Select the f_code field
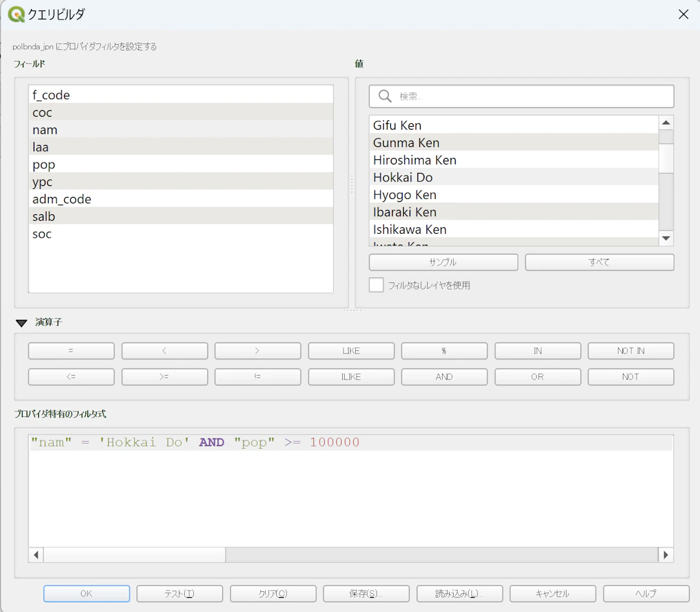Screen dimensions: 700x612 181,95
